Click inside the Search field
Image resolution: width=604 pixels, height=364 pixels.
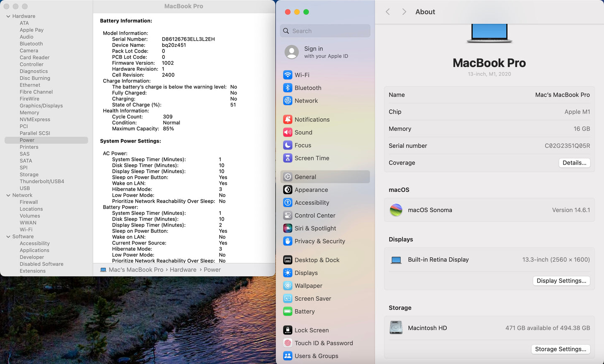tap(325, 31)
